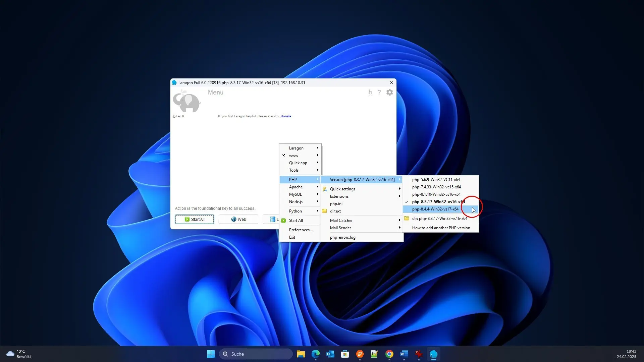Launch Microsoft Edge from taskbar
Screen dimensions: 644x362
(x=315, y=354)
